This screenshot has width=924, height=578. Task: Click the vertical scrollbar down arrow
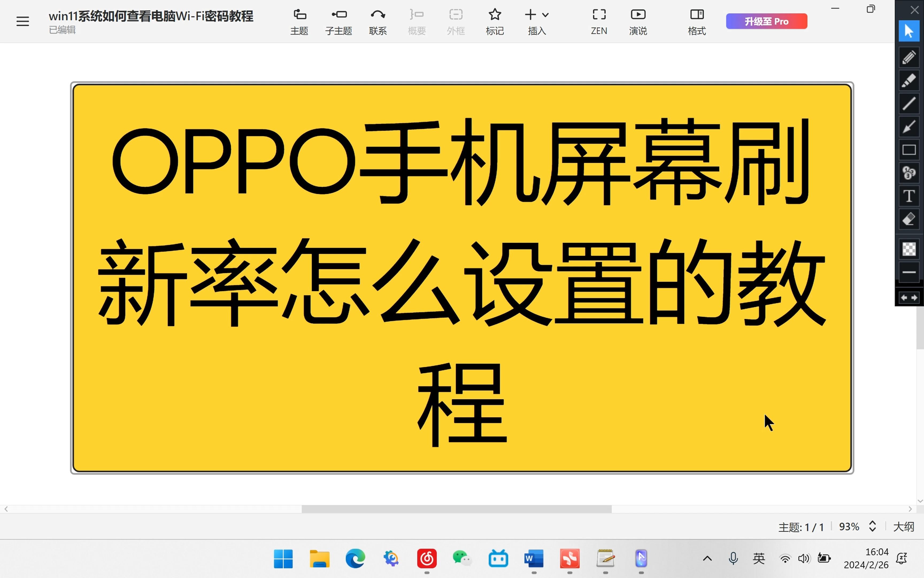point(920,501)
